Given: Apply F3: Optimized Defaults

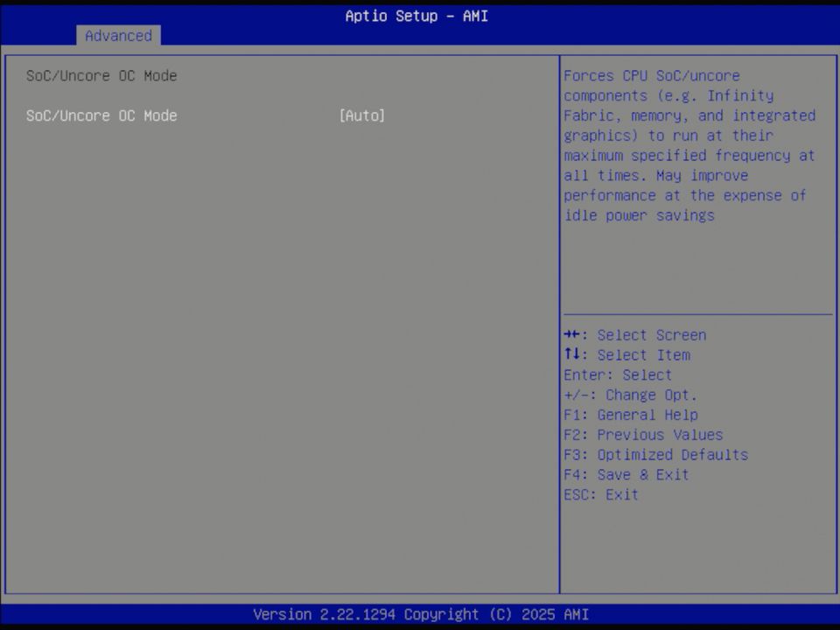Looking at the screenshot, I should (655, 454).
